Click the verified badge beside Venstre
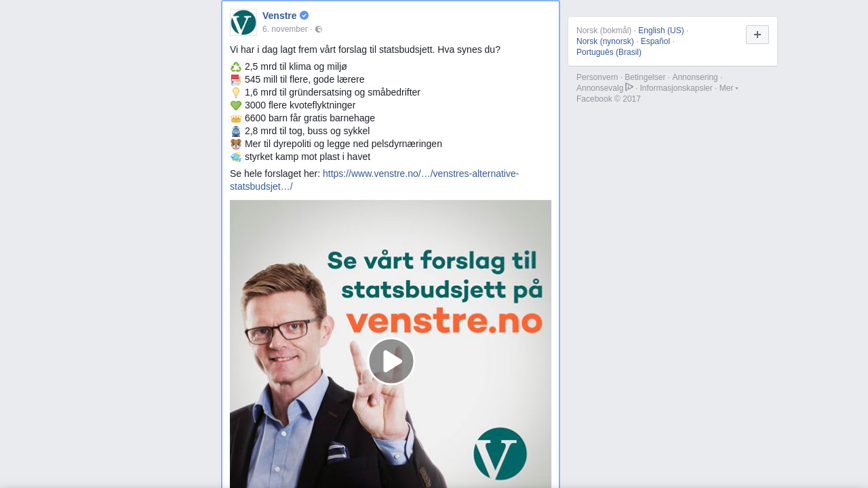 pos(304,16)
